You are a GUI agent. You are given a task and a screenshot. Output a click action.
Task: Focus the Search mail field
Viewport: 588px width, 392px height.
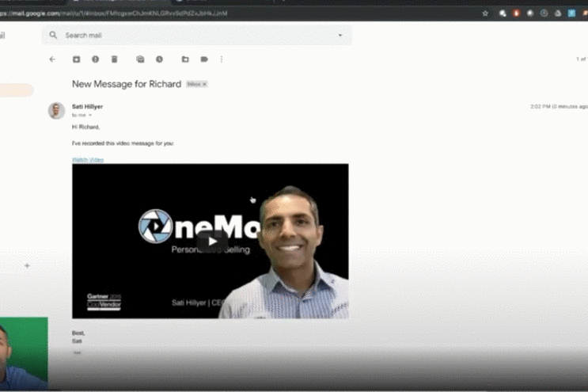(x=197, y=36)
